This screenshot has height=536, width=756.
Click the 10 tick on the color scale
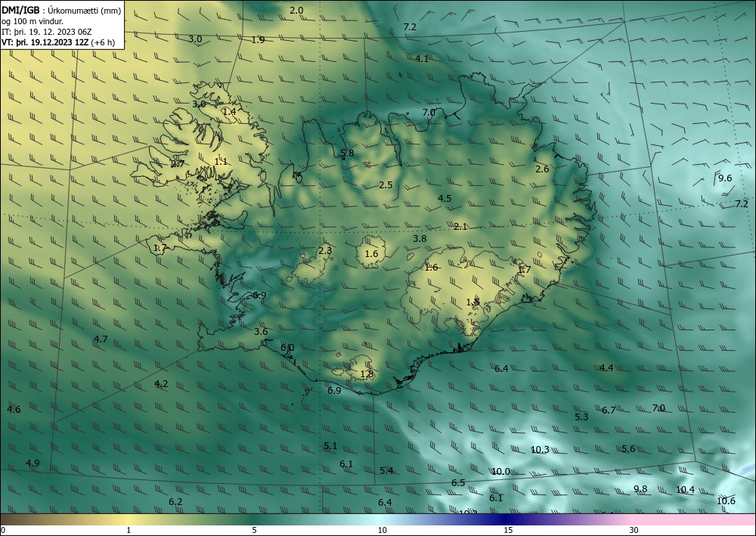[382, 531]
